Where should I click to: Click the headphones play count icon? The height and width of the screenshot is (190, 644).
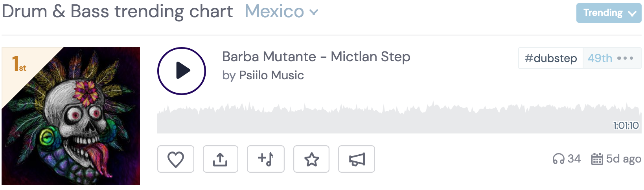click(558, 159)
